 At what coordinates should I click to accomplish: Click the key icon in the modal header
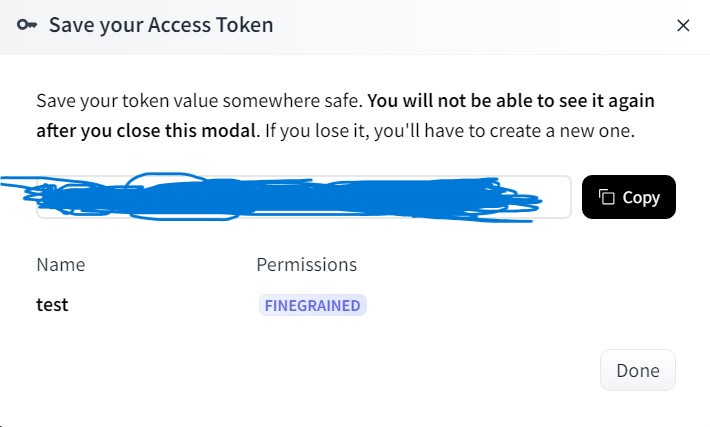pyautogui.click(x=27, y=25)
